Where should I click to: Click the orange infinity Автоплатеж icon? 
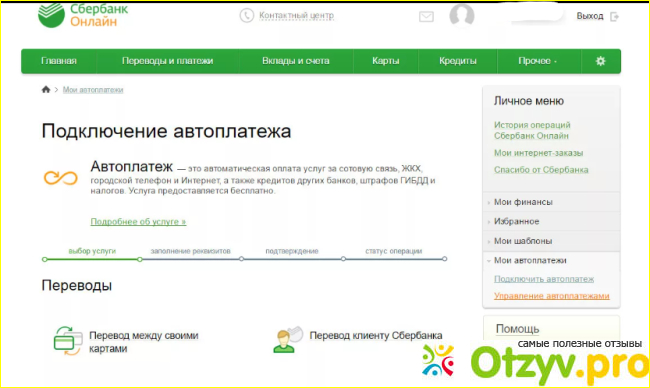[x=61, y=178]
